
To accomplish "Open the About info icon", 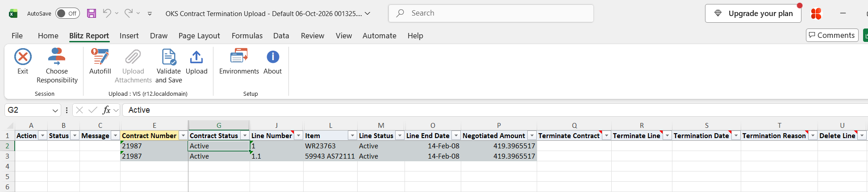I will [x=273, y=57].
